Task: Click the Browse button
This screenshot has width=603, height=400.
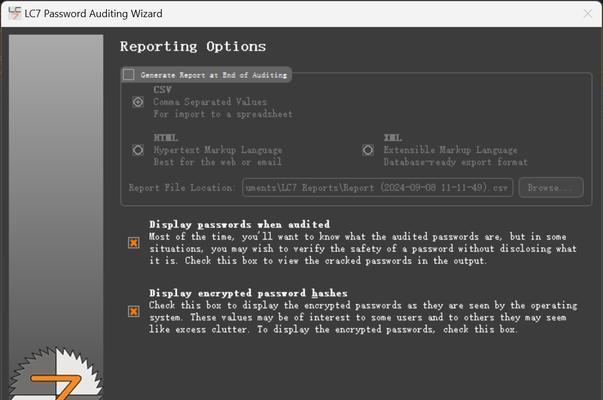Action: [x=551, y=187]
